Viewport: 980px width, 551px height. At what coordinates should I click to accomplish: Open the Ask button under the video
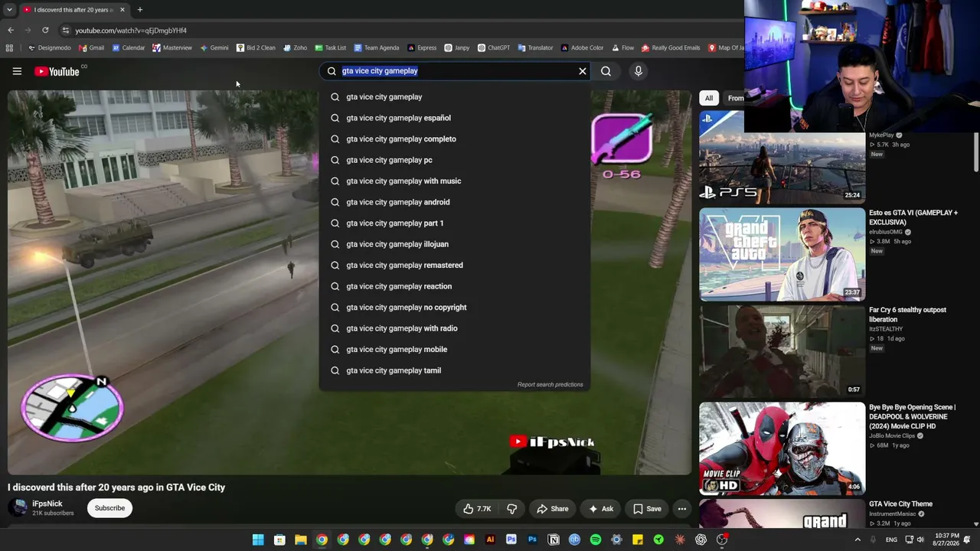click(601, 509)
